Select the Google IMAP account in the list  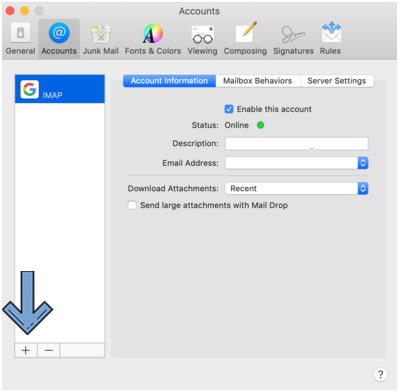(60, 89)
